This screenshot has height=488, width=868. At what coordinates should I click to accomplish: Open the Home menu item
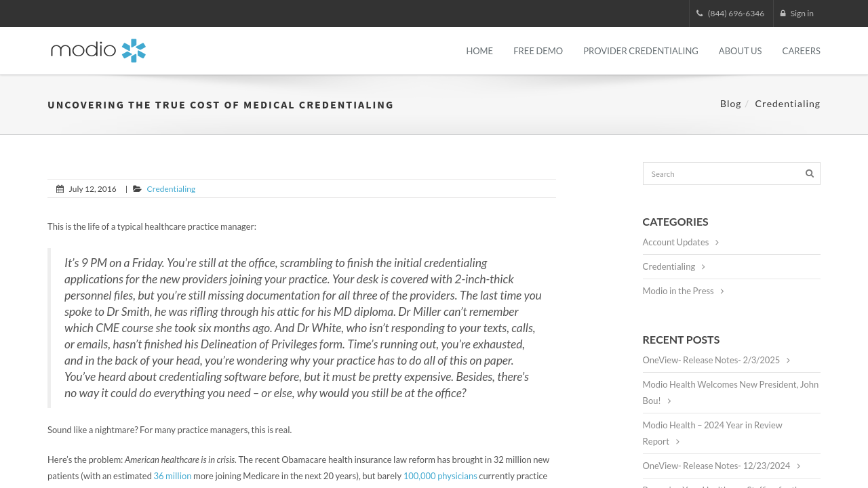tap(479, 51)
